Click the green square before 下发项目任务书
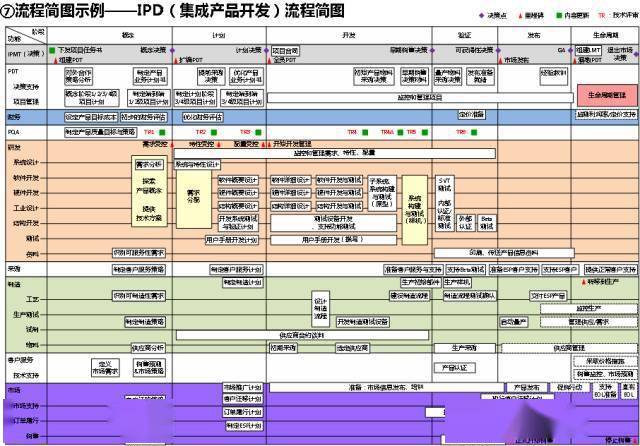This screenshot has height=446, width=640. click(x=52, y=50)
